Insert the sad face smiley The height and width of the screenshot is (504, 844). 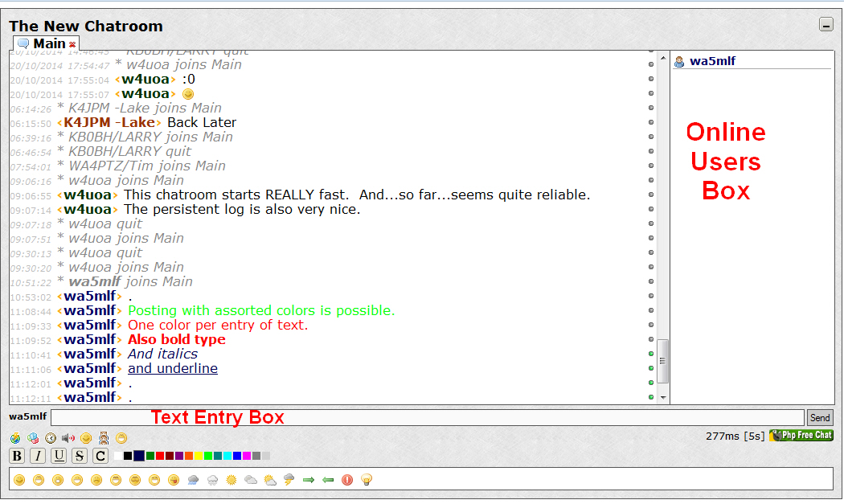(x=96, y=480)
